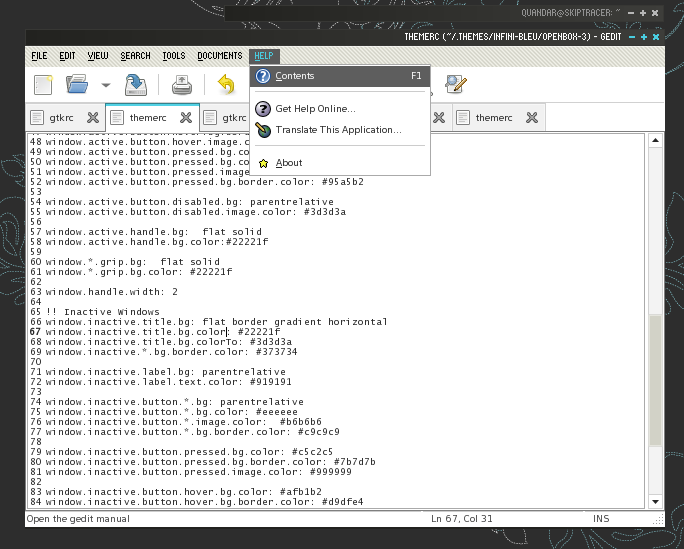Click line 84 hover.bg.border.color: #d9dfe4
Image resolution: width=684 pixels, height=549 pixels.
pyautogui.click(x=204, y=502)
